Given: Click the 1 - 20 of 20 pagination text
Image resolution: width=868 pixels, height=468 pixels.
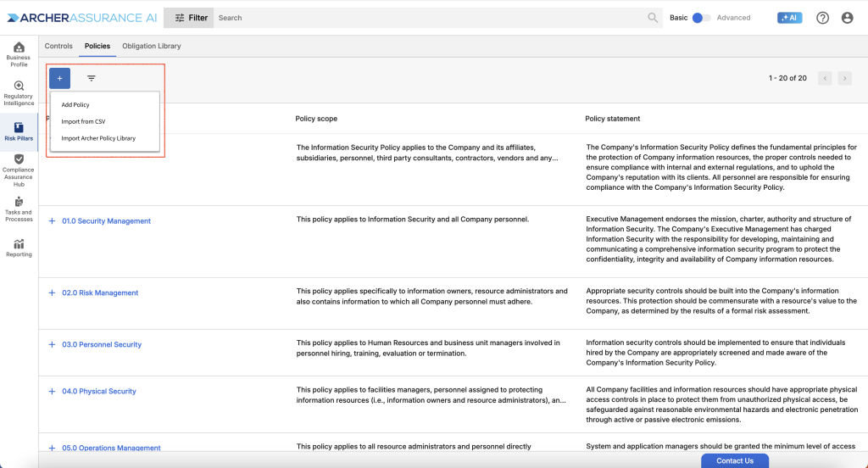Looking at the screenshot, I should [787, 78].
